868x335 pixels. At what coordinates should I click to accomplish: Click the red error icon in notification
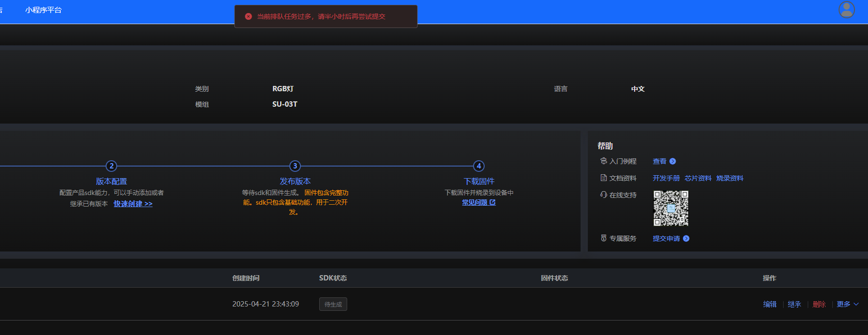[248, 16]
